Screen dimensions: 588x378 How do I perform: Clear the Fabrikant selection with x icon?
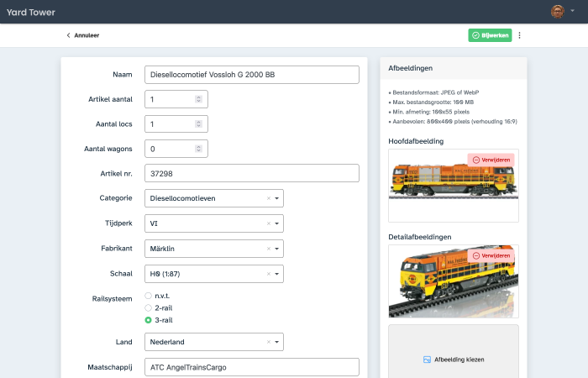point(269,249)
